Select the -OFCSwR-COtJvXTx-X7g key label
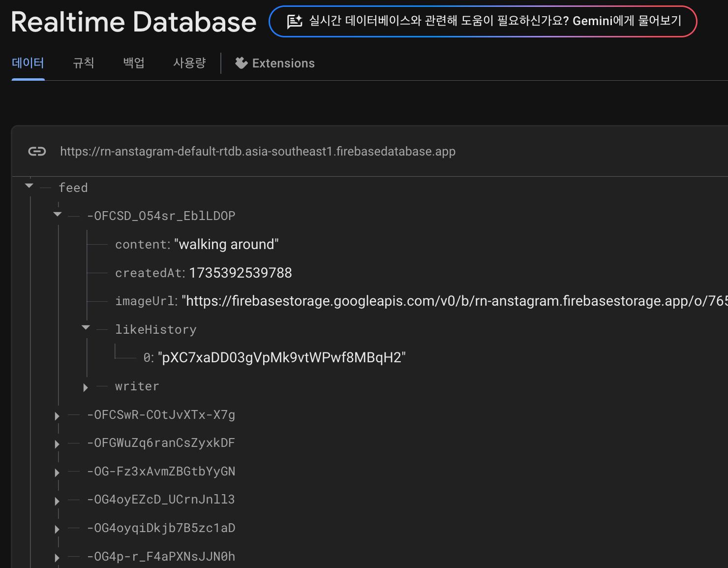Image resolution: width=728 pixels, height=568 pixels. pyautogui.click(x=161, y=415)
